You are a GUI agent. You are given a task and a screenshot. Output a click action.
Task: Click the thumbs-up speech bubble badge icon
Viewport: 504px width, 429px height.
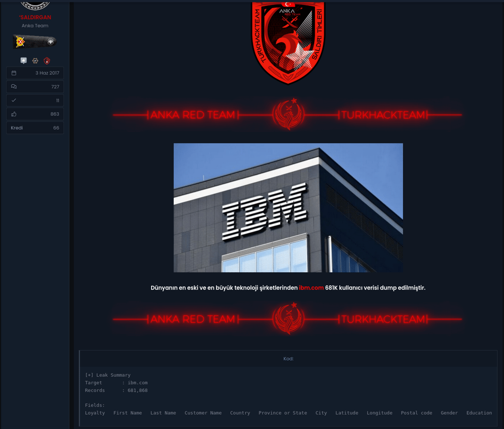click(24, 61)
